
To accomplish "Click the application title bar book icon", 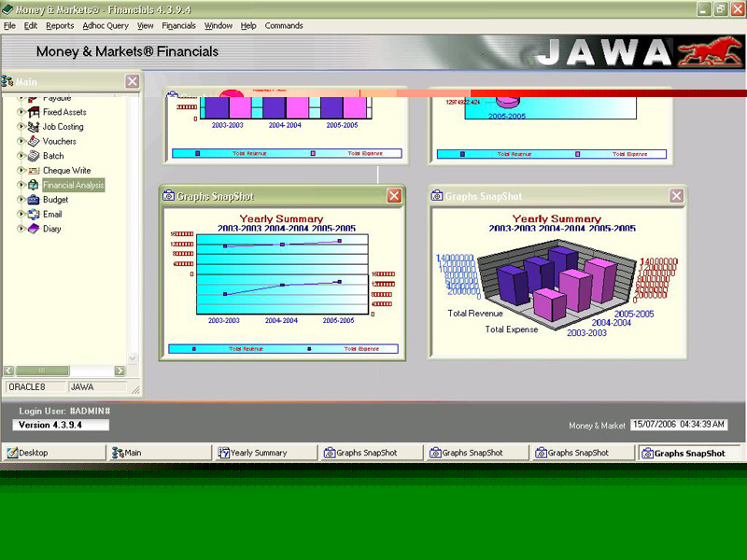I will [7, 9].
